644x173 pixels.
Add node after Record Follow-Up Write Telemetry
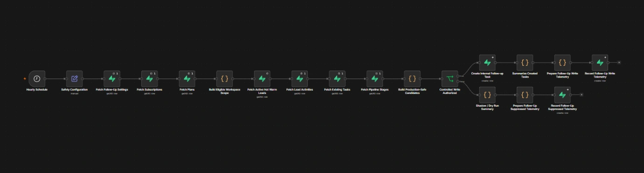(x=619, y=62)
